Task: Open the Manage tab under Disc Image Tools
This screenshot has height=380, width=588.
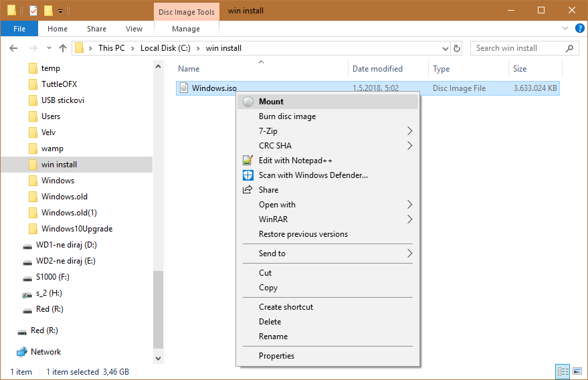Action: 186,29
